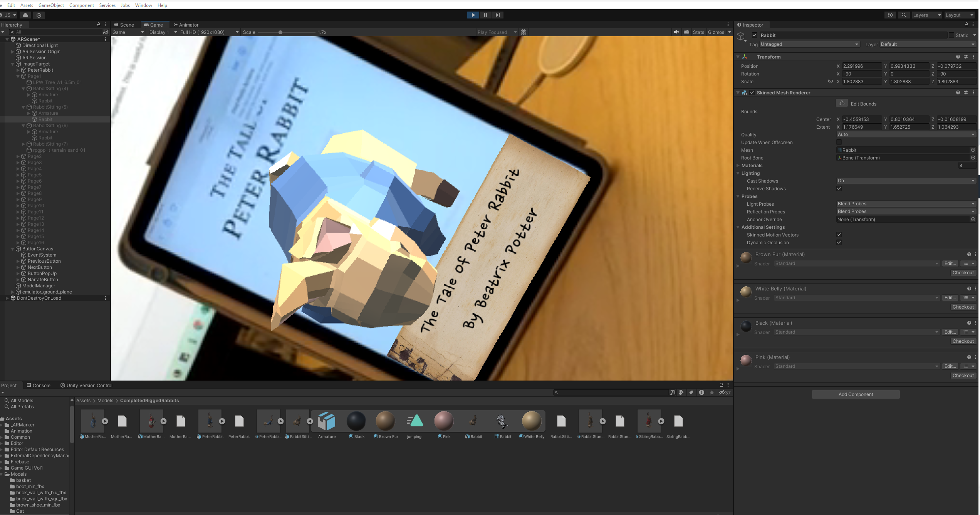Open Transform component preset icon
980x515 pixels.
coord(966,57)
